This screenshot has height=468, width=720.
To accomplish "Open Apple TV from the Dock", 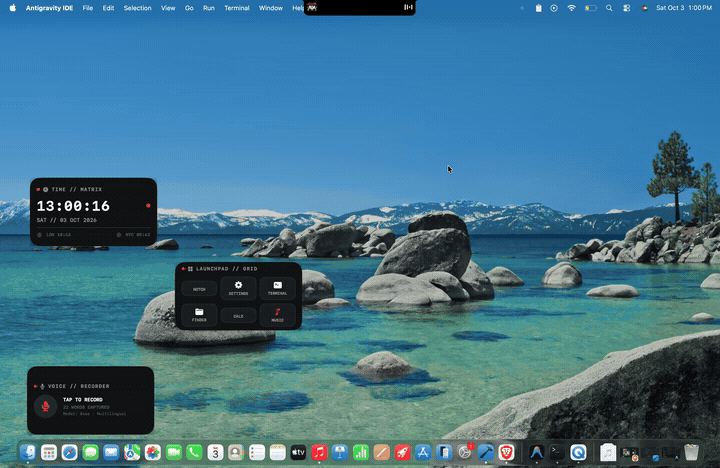I will (x=298, y=452).
